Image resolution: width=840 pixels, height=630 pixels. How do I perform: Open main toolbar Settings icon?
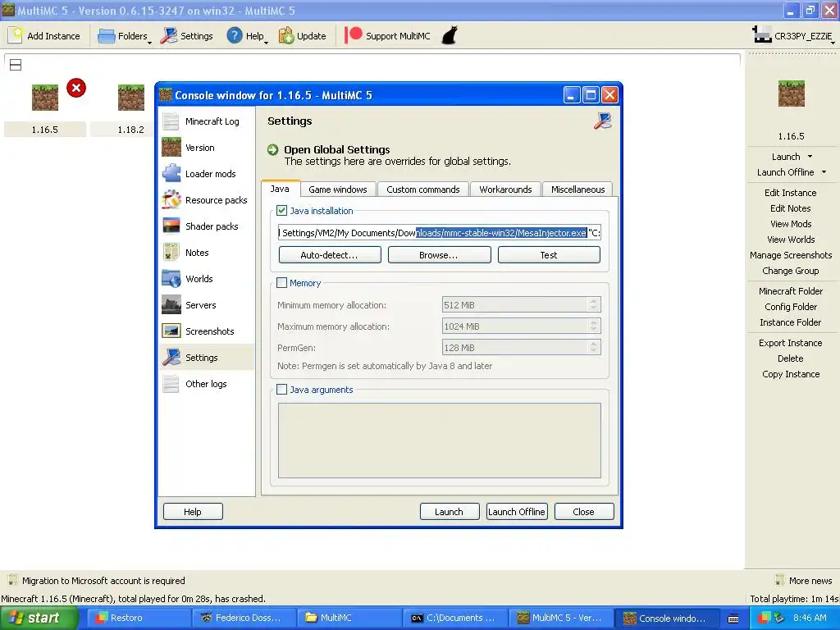(168, 35)
